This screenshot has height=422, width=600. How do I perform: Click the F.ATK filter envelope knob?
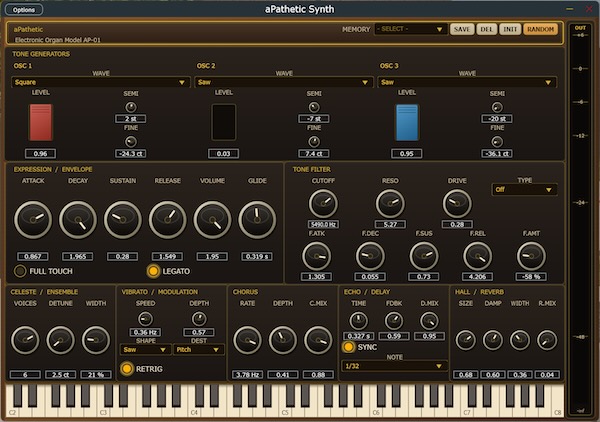pyautogui.click(x=316, y=256)
